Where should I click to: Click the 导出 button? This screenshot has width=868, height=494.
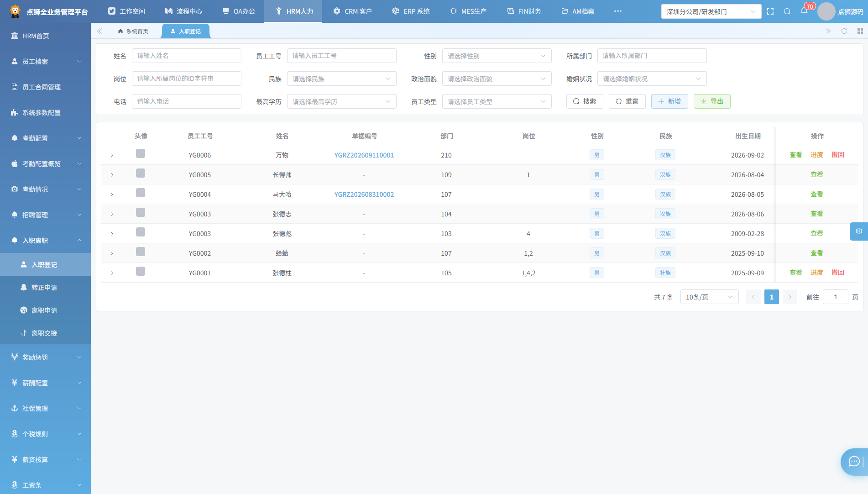click(712, 101)
